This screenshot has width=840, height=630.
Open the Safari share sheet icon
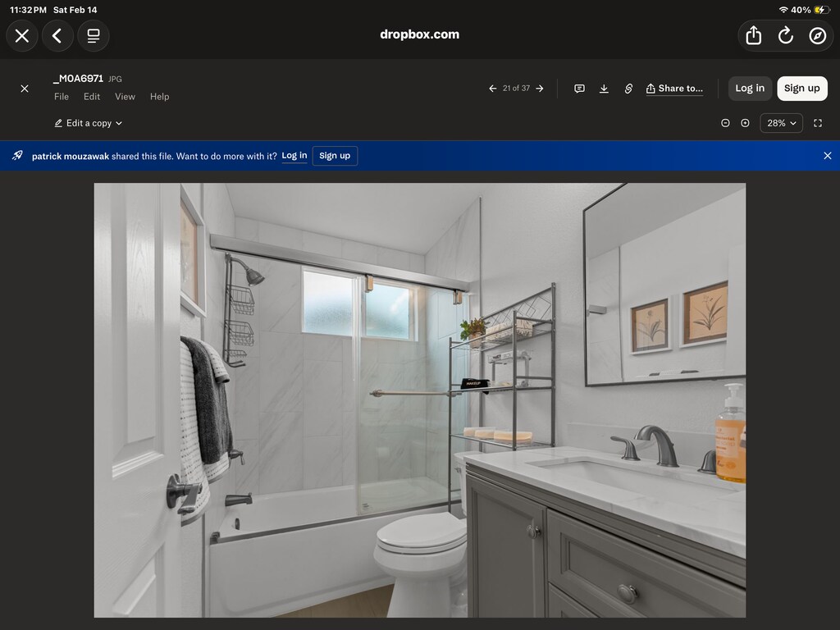[x=753, y=35]
